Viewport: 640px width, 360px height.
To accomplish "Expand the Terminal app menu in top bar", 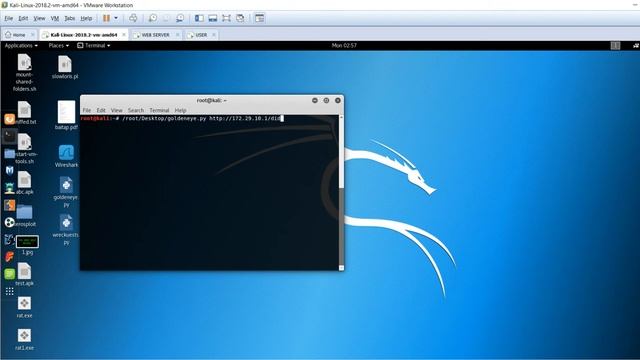I will coord(94,46).
